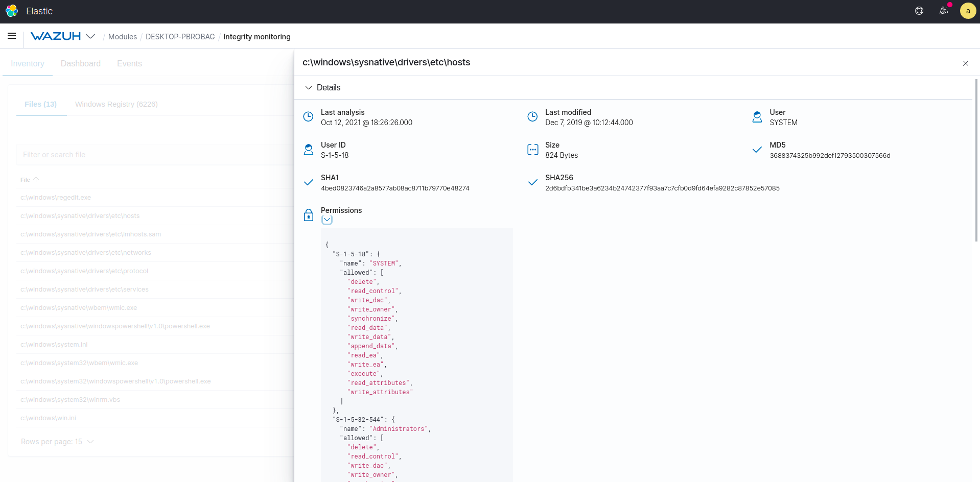980x482 pixels.
Task: Click the flyout vertical scrollbar
Action: [x=976, y=160]
